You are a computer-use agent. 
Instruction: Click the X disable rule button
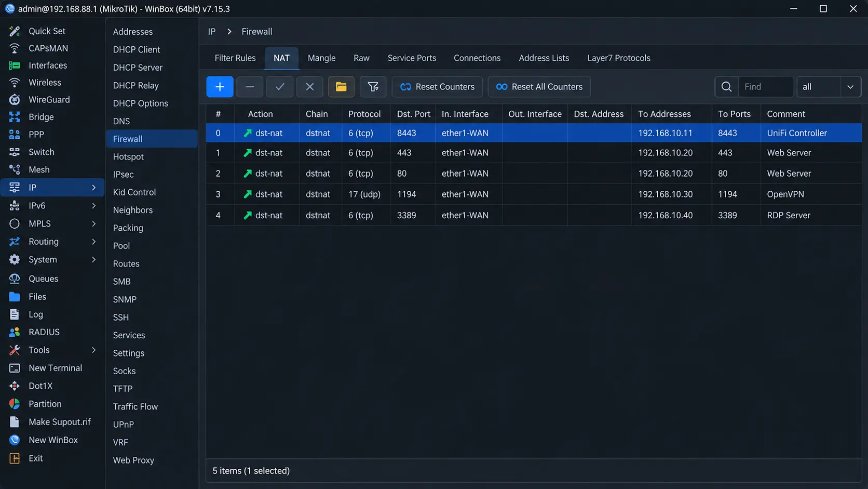click(310, 87)
